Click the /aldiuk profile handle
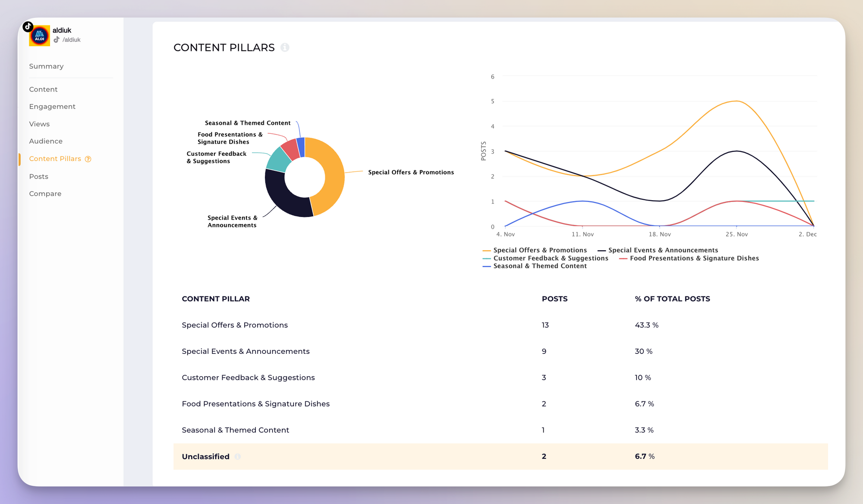 click(72, 40)
